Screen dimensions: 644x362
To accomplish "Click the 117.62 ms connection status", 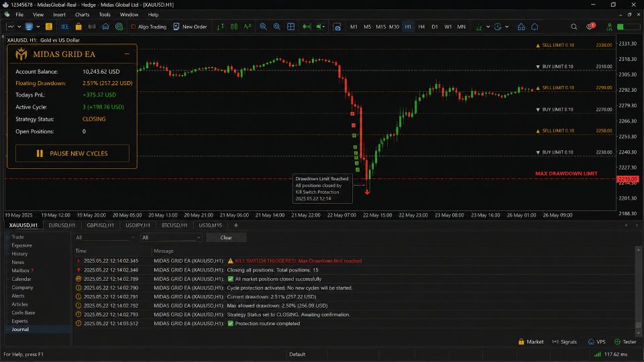I will [x=610, y=354].
